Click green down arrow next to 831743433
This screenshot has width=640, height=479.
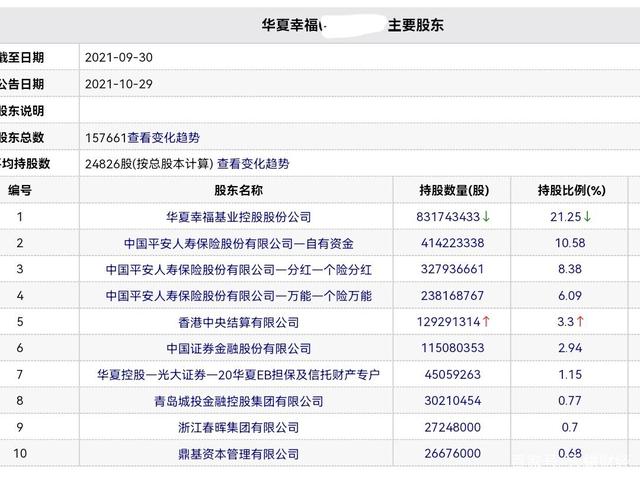click(x=486, y=217)
